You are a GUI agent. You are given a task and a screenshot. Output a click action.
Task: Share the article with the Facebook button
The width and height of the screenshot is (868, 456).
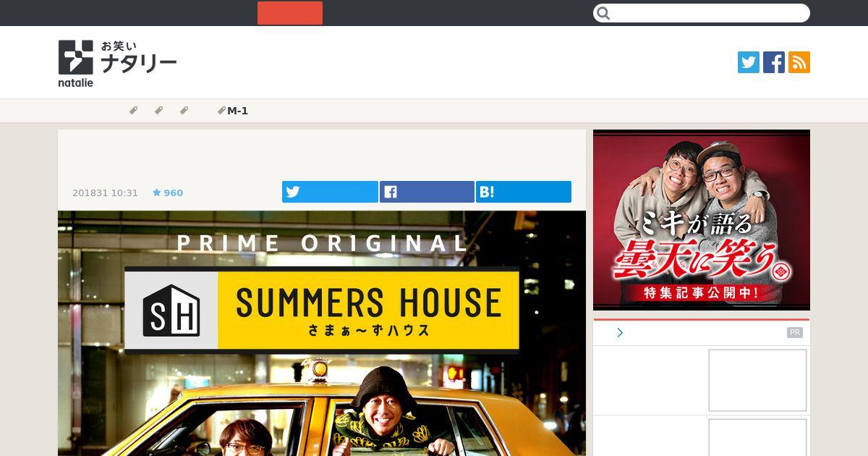tap(427, 192)
